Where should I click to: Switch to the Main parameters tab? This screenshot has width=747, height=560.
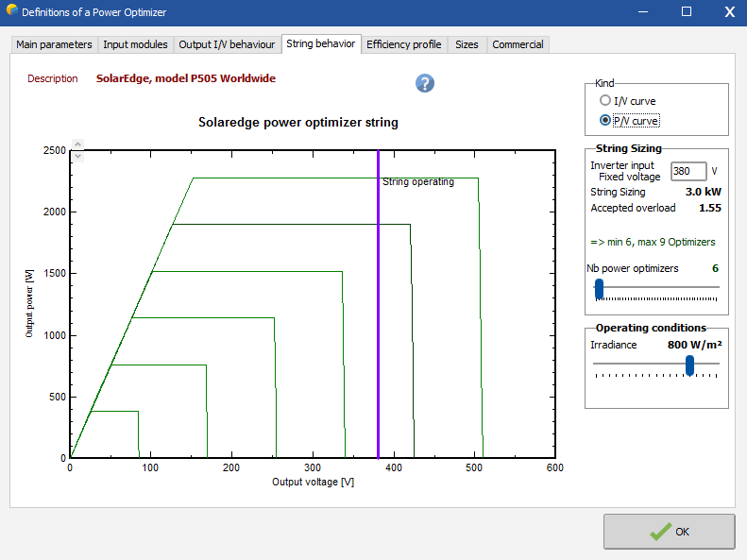(54, 44)
